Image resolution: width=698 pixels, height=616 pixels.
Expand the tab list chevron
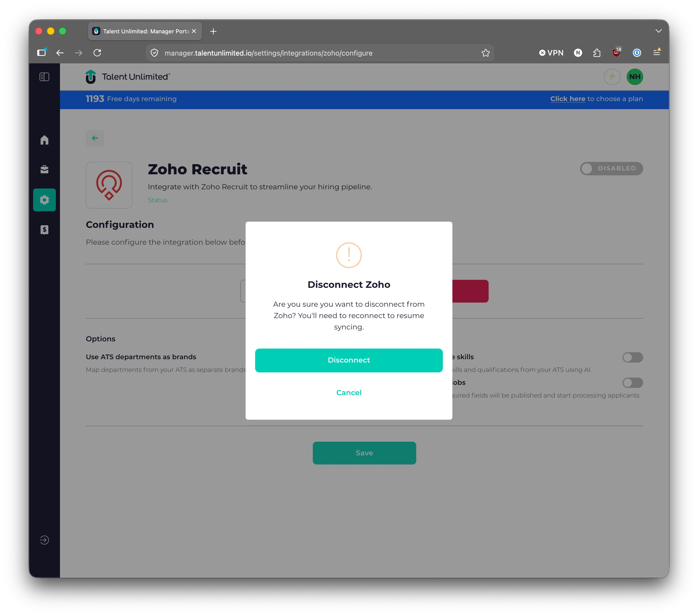[x=658, y=31]
